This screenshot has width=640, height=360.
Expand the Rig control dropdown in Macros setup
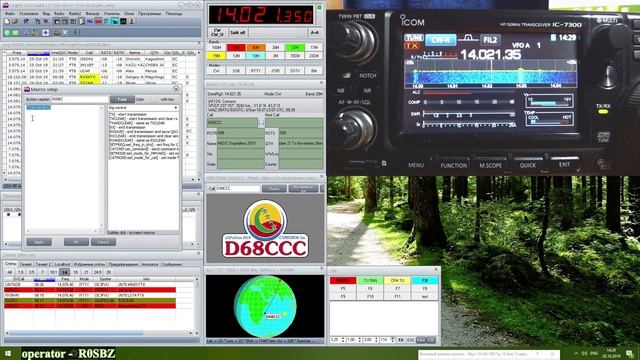(176, 108)
